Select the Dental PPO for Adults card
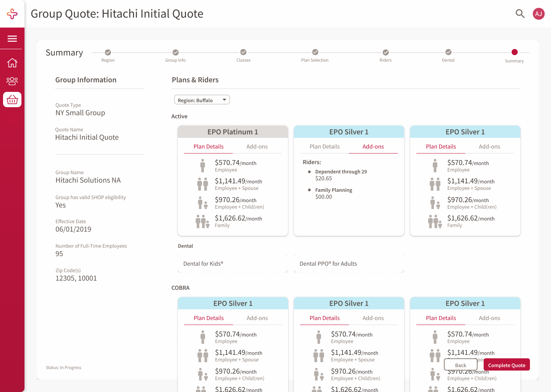 click(349, 263)
